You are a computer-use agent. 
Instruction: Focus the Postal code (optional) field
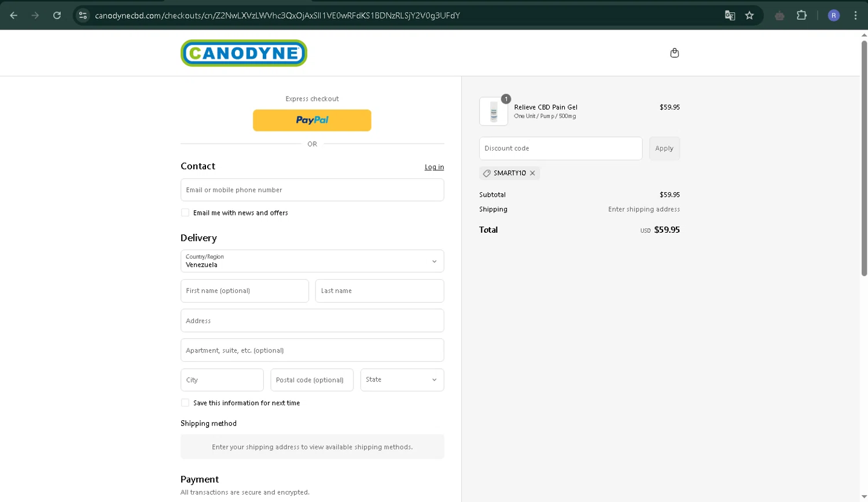coord(312,380)
